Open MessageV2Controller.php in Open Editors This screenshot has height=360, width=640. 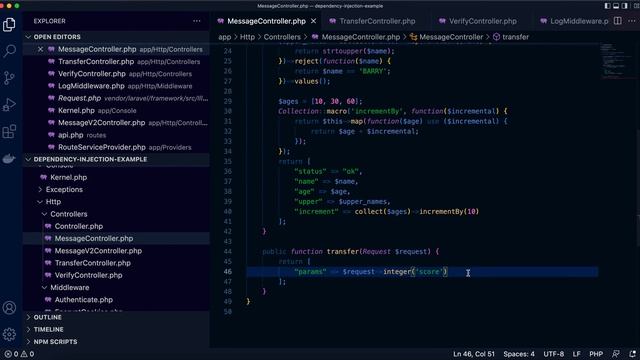click(x=116, y=123)
